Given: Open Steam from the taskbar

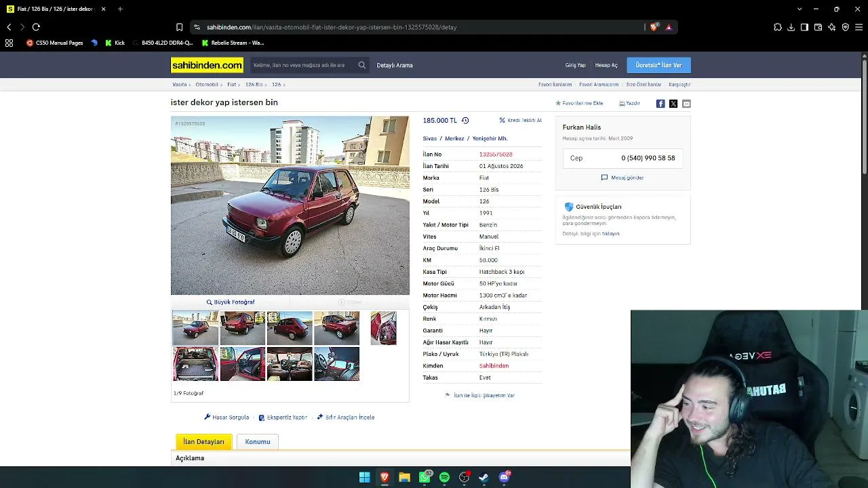Looking at the screenshot, I should (x=484, y=477).
